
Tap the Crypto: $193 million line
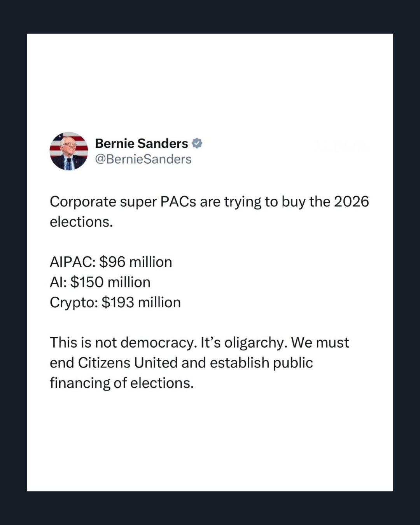point(115,303)
